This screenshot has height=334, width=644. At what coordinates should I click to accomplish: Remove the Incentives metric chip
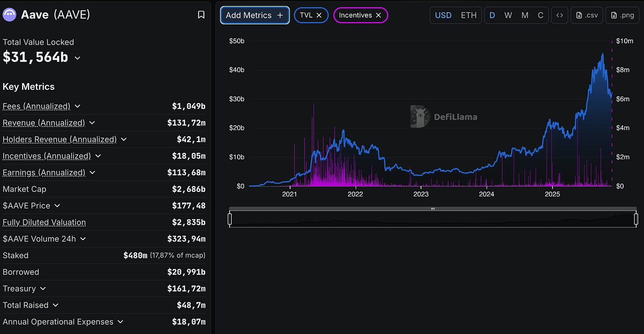click(x=378, y=15)
